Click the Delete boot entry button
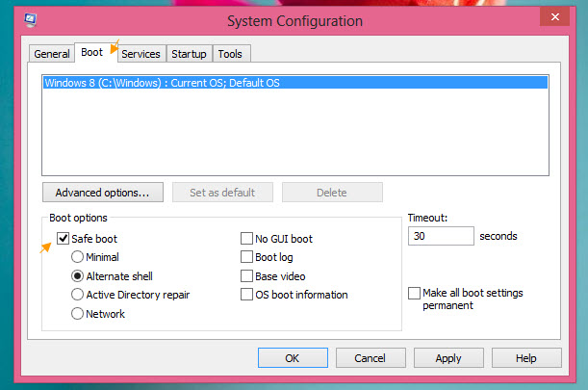The width and height of the screenshot is (588, 390). point(332,193)
